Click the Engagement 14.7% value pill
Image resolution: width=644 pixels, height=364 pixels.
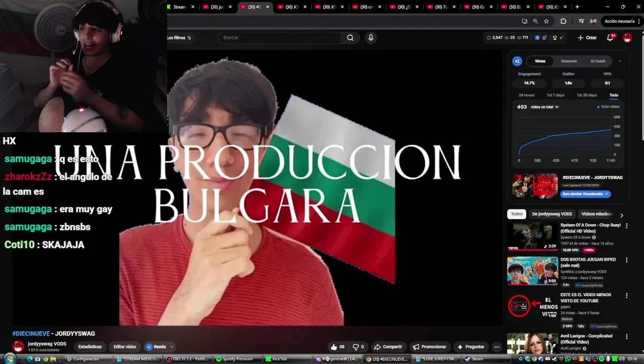(x=529, y=83)
